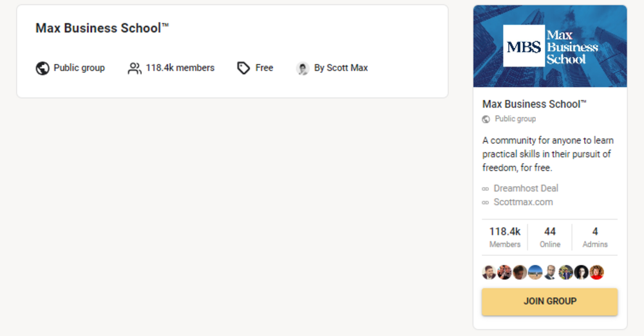This screenshot has width=644, height=336.
Task: Click the 118.4k members text in header
Action: 180,68
